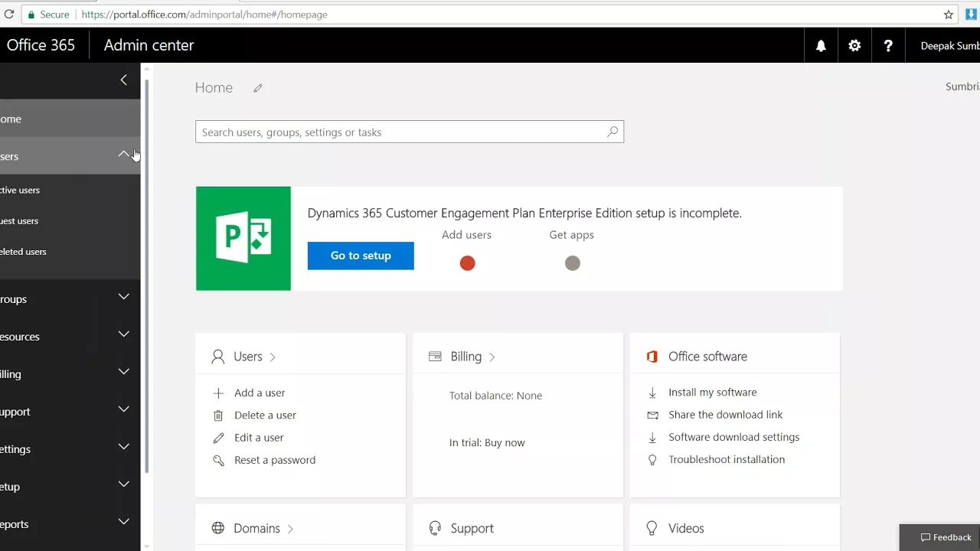Open the settings gear in header

[854, 46]
